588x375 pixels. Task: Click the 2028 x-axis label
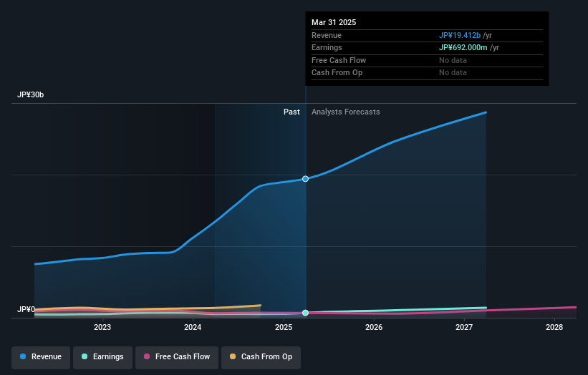[554, 328]
